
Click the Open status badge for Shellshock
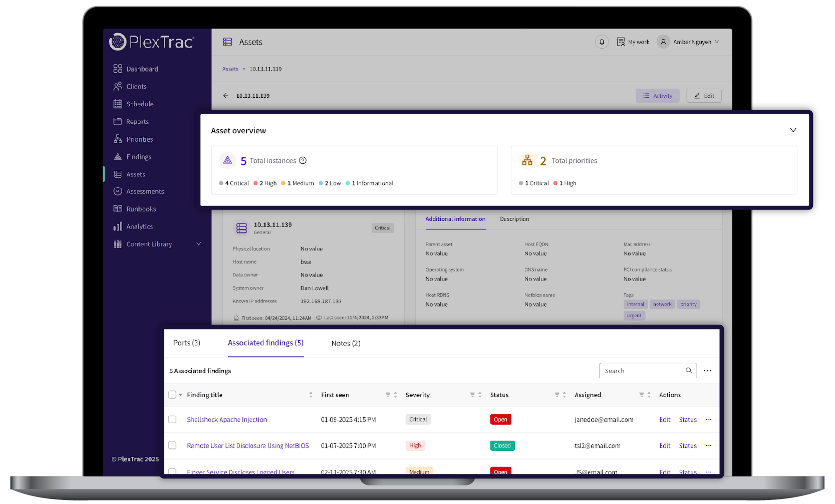[500, 420]
